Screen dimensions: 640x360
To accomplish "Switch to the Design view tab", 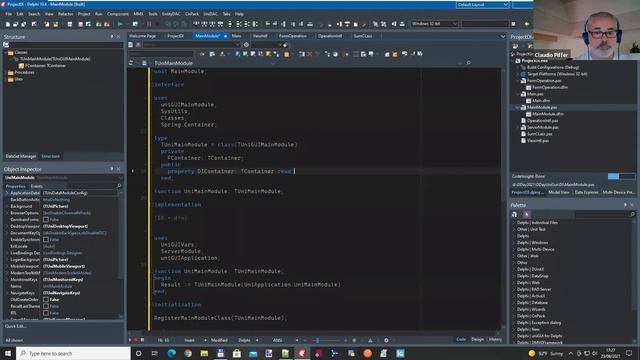I will pos(477,339).
